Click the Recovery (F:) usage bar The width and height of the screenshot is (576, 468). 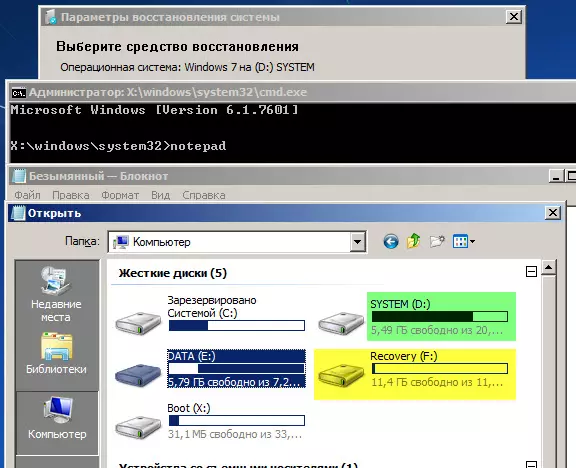click(440, 368)
